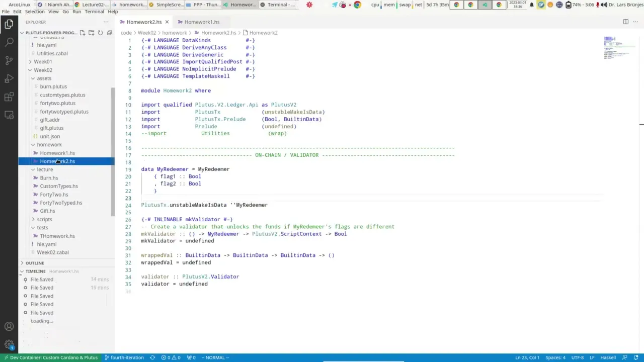Expand the Week01 folder

coord(42,61)
